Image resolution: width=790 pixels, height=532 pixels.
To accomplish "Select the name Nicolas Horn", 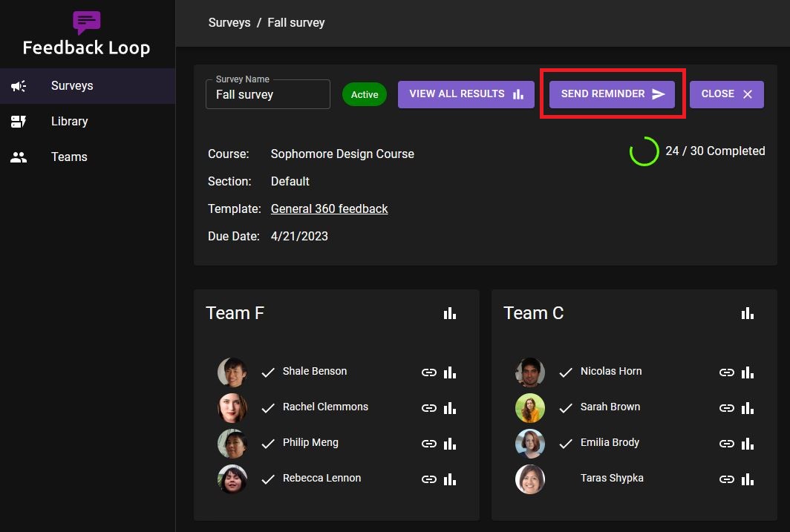I will coord(611,372).
